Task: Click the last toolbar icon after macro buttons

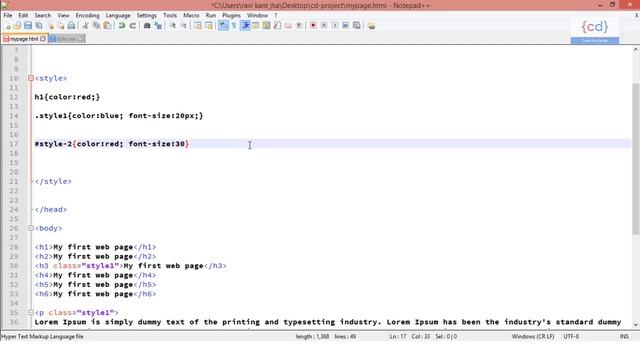Action: point(371,26)
